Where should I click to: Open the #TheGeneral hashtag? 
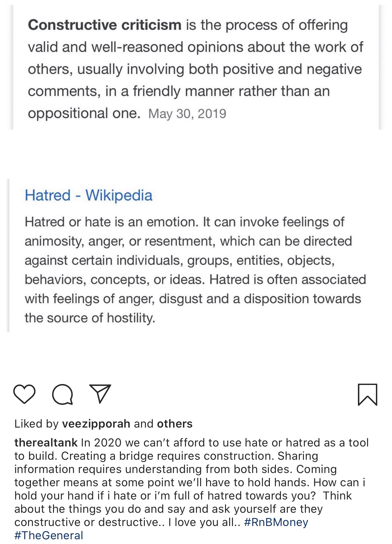pyautogui.click(x=49, y=535)
